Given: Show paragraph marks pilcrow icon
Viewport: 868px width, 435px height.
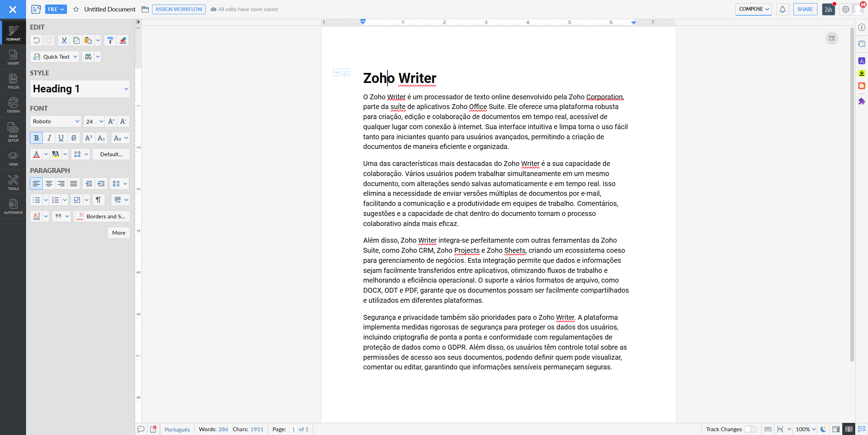Looking at the screenshot, I should point(98,200).
